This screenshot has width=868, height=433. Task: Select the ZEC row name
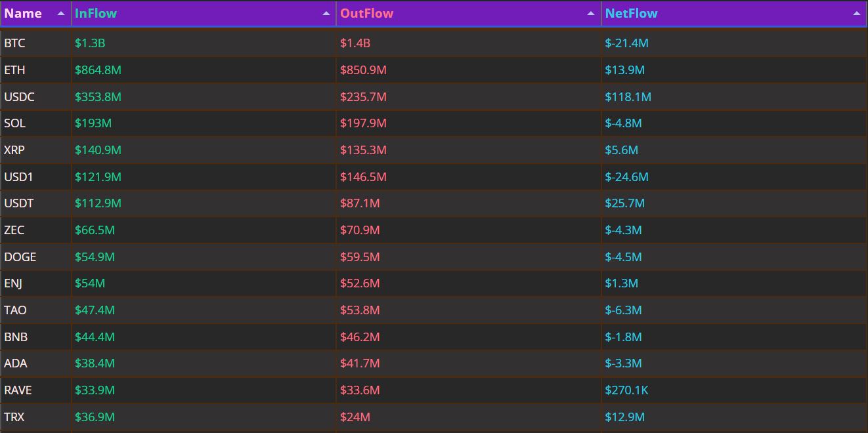[14, 230]
